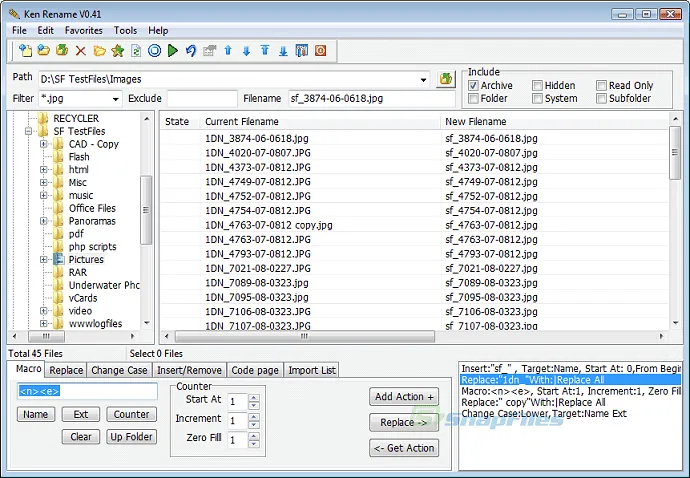Expand the Panoramas folder tree node
This screenshot has width=690, height=478.
pos(44,221)
